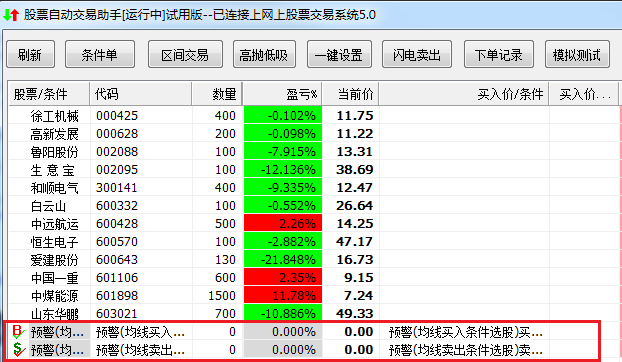Open 一键设置 one-click settings
The image size is (622, 362).
click(x=339, y=54)
